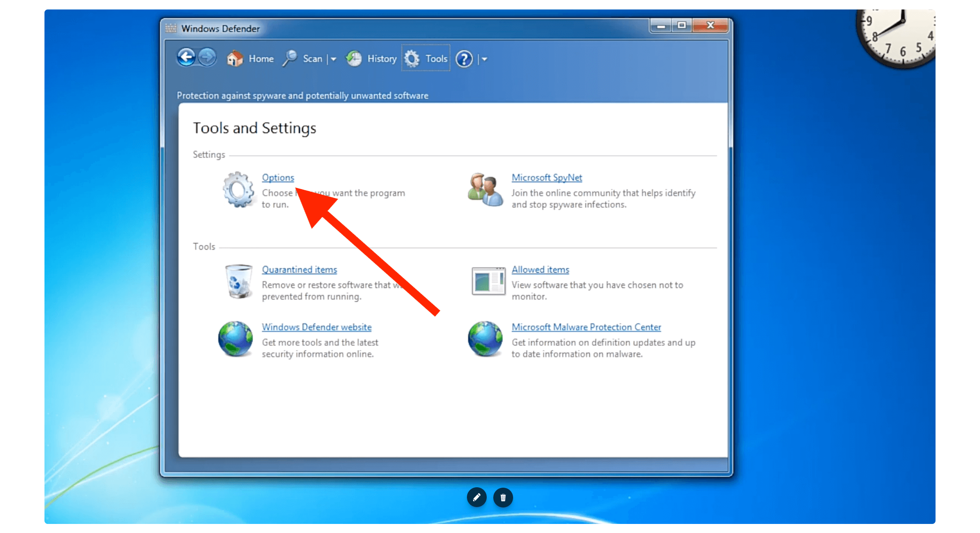Click 'Protection against spyware and potentially unwanted software' text
This screenshot has height=533, width=980.
tap(302, 96)
